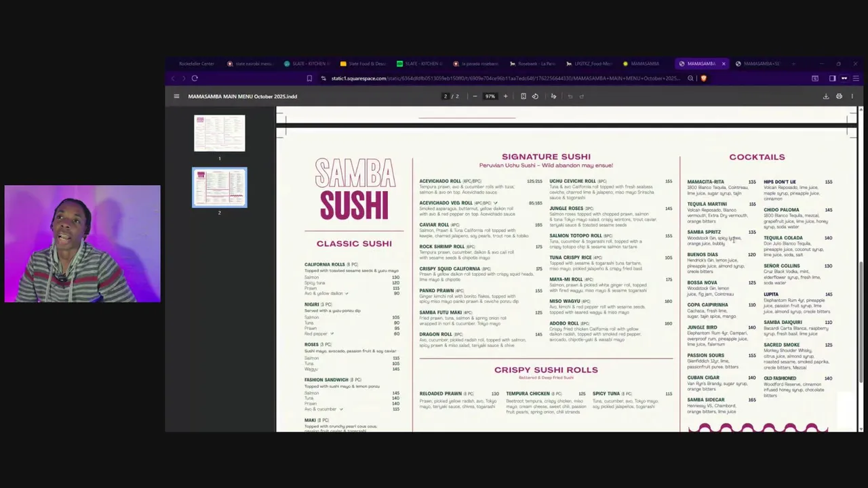Screen dimensions: 868x488
Task: Click the CRISPY SUSHI ROLLS heading
Action: pos(546,369)
